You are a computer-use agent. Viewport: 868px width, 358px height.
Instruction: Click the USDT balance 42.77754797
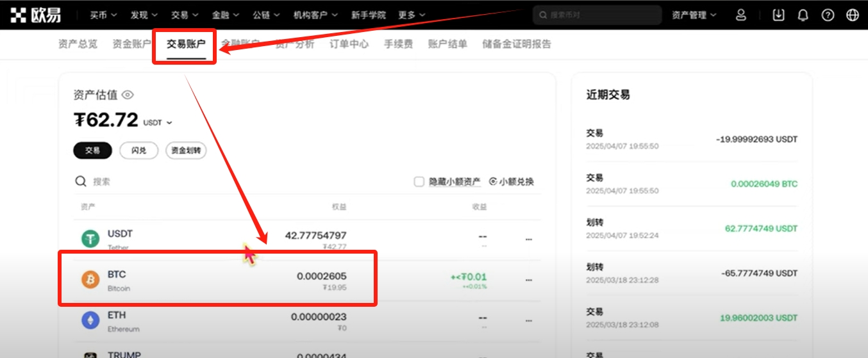pyautogui.click(x=315, y=235)
